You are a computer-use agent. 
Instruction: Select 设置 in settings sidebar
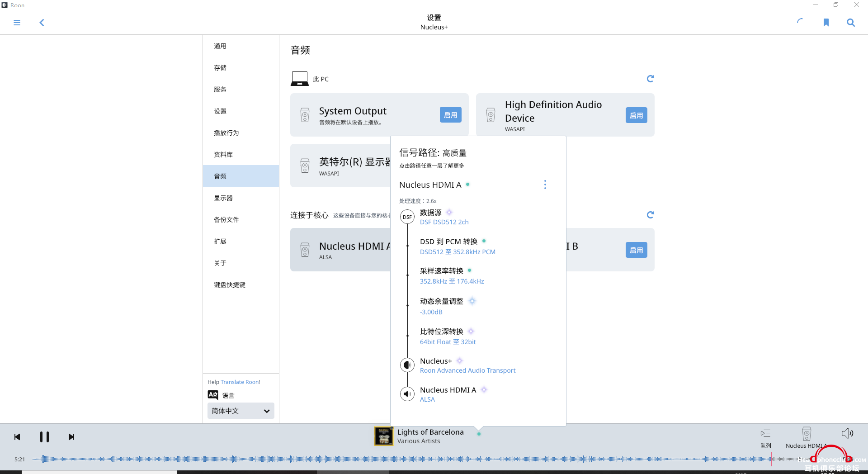coord(241,111)
